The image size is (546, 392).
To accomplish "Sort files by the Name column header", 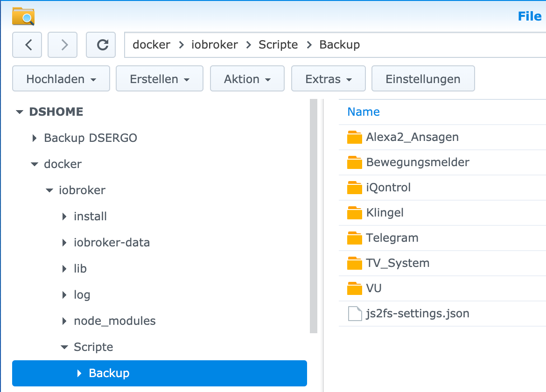I will tap(364, 112).
